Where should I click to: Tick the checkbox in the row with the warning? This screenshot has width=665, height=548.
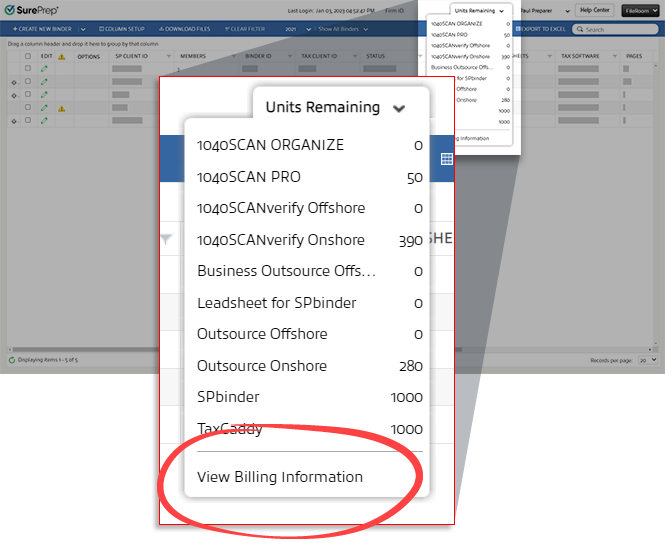coord(28,107)
